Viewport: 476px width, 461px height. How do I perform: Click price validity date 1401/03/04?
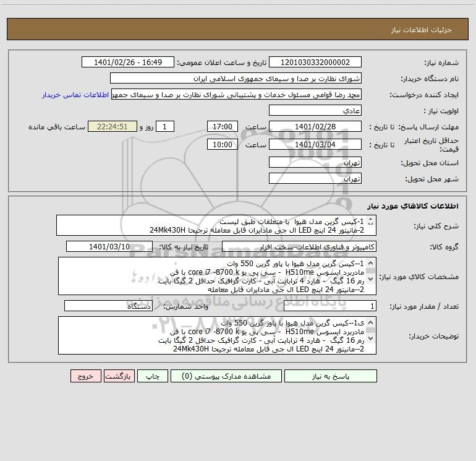(315, 144)
